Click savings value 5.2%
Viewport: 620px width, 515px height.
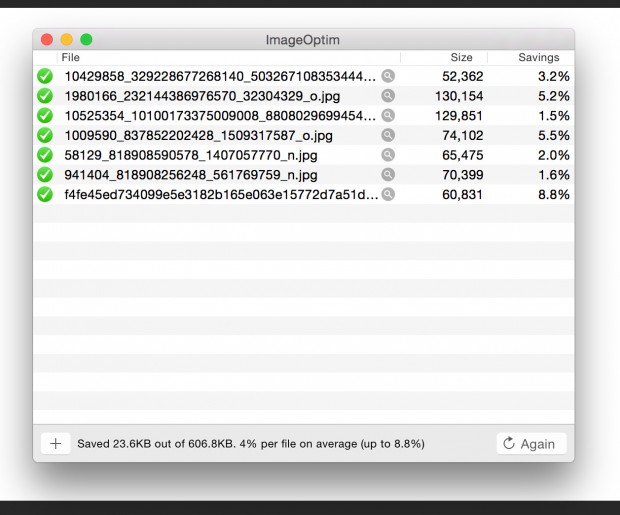pyautogui.click(x=554, y=96)
